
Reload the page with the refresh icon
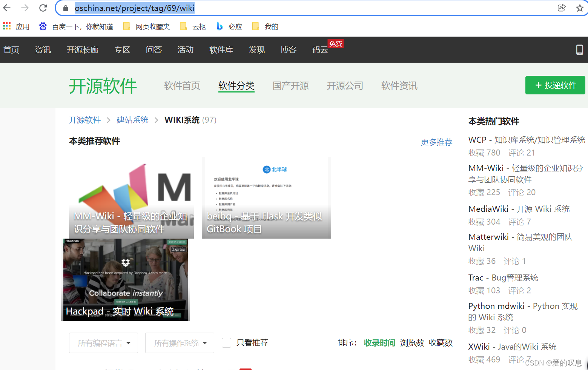coord(43,8)
